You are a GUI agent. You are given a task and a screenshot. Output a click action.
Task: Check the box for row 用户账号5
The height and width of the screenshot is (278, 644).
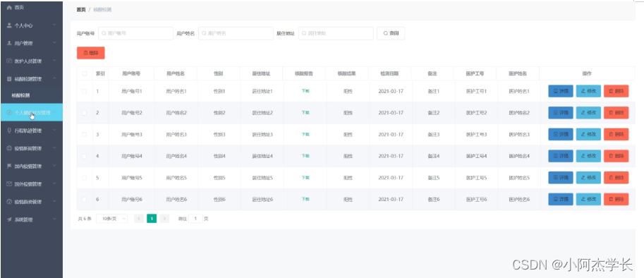(85, 178)
